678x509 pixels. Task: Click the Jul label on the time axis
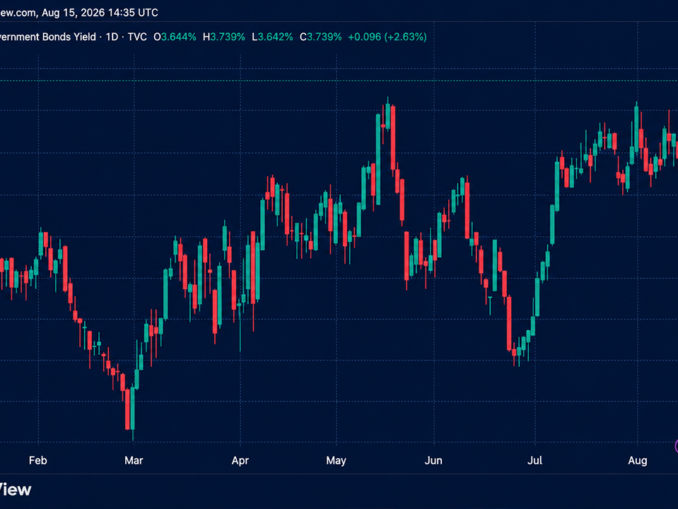tap(534, 461)
